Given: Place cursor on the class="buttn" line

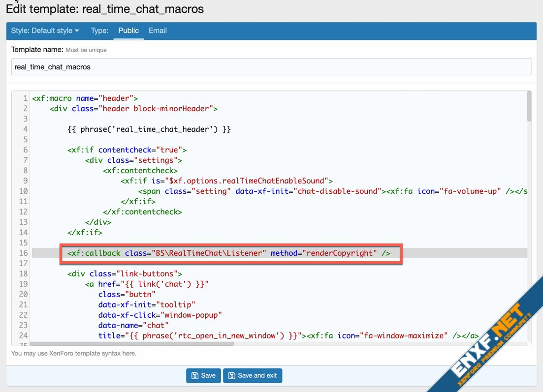Looking at the screenshot, I should (127, 294).
